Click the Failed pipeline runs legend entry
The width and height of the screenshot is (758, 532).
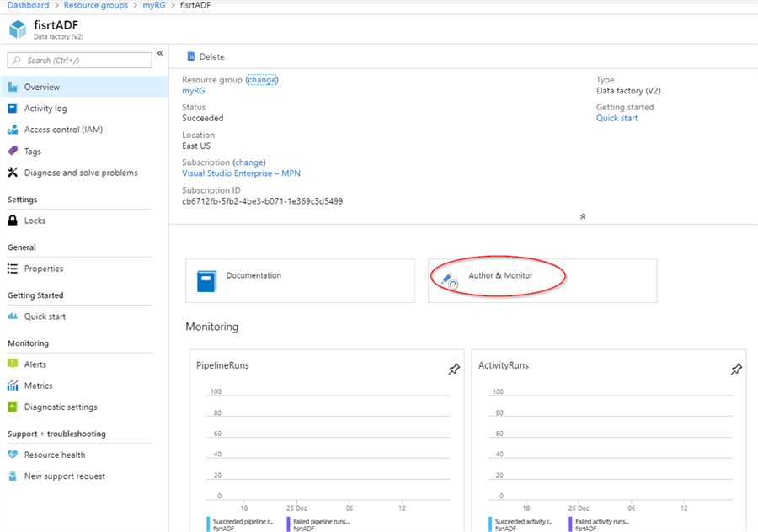[x=318, y=524]
